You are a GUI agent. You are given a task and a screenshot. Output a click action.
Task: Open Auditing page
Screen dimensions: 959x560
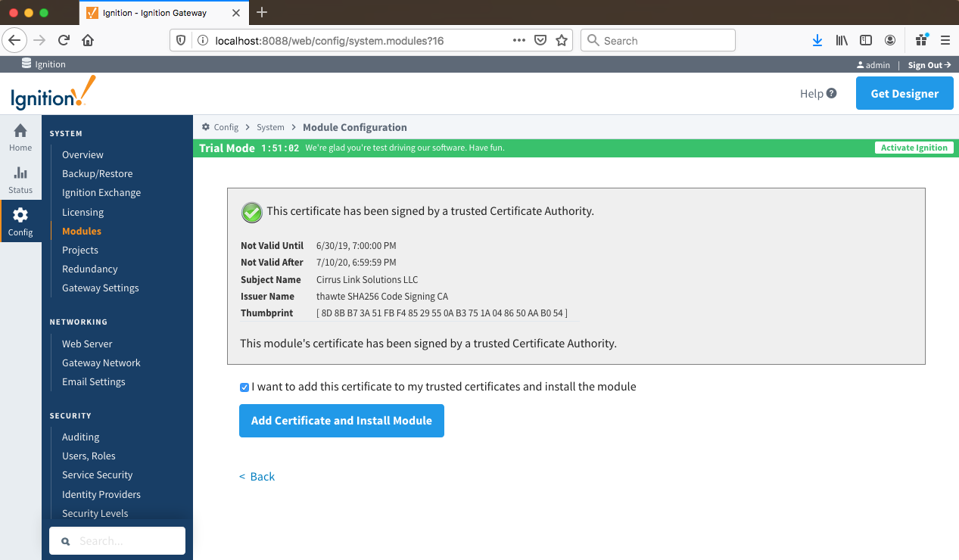(x=81, y=437)
